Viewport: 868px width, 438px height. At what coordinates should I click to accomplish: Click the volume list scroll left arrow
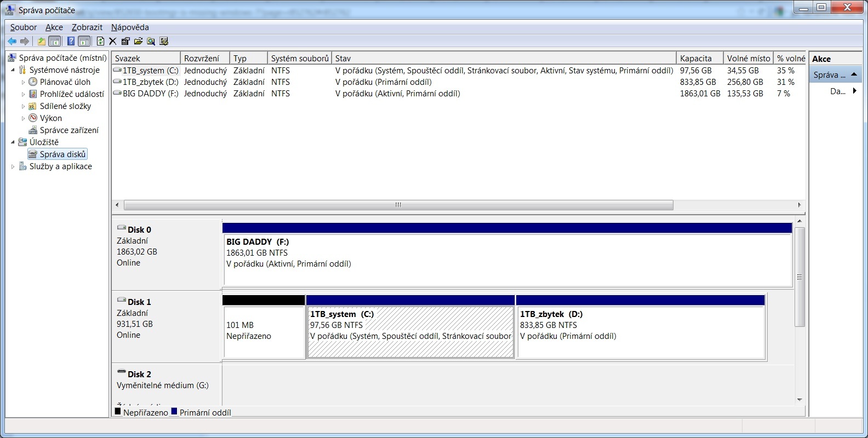pos(117,205)
